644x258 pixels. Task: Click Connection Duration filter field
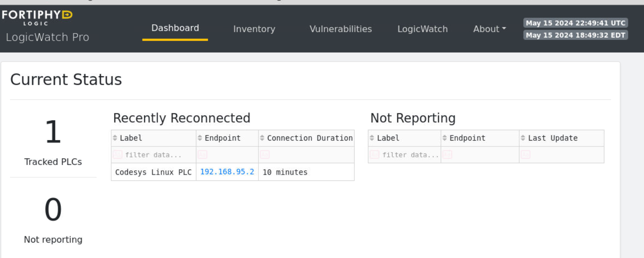pyautogui.click(x=306, y=155)
